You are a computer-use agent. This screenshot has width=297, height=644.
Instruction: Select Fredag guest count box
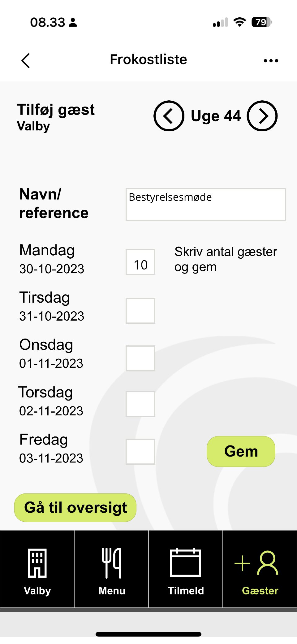coord(140,452)
